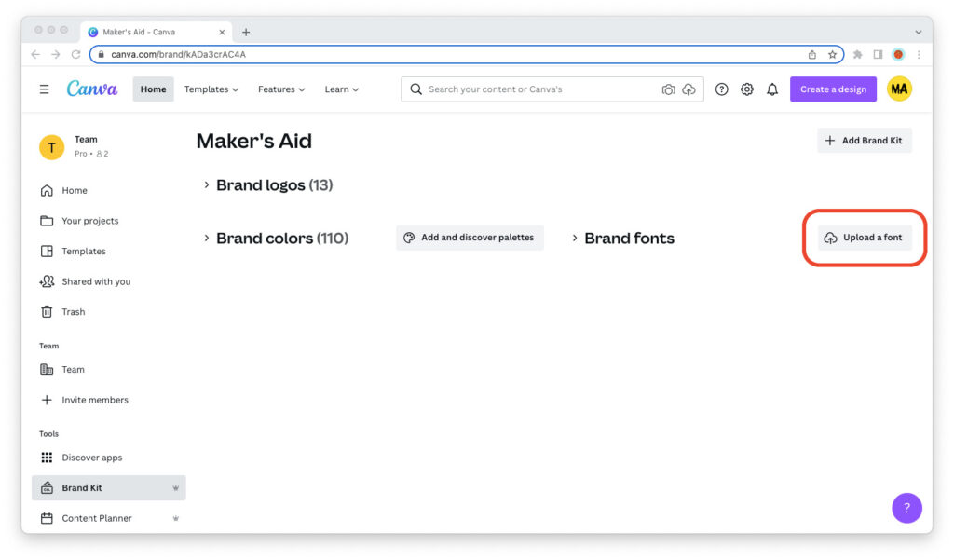The height and width of the screenshot is (560, 954).
Task: Open the Chrome profile icon
Action: point(898,55)
